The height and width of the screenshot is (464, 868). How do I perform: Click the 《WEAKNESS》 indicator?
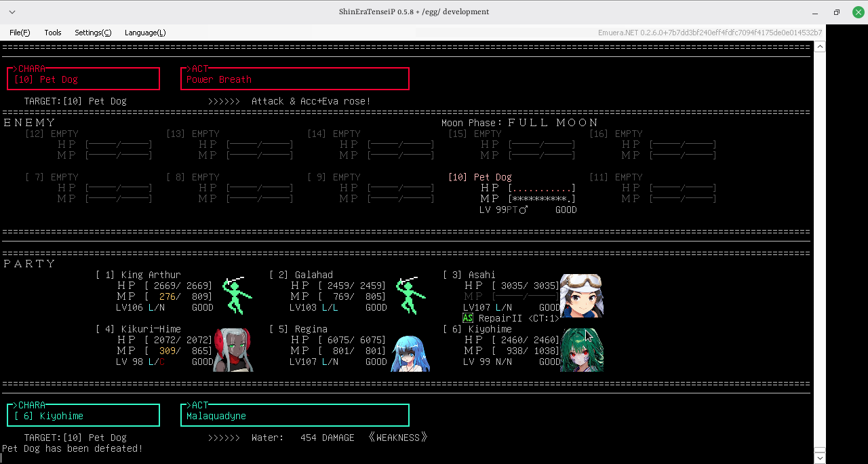tap(398, 438)
